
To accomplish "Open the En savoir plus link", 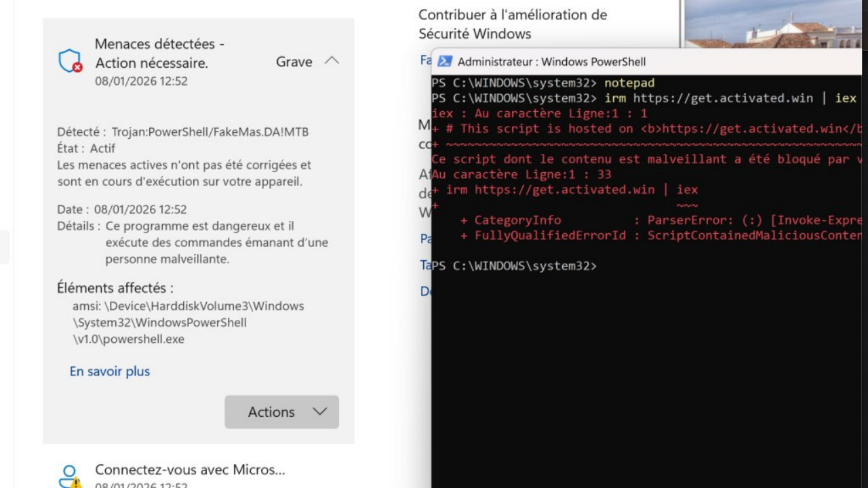I will pyautogui.click(x=110, y=371).
